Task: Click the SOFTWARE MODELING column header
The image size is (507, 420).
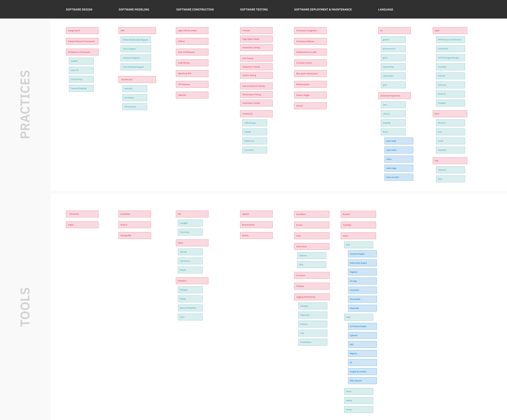Action: click(x=134, y=9)
